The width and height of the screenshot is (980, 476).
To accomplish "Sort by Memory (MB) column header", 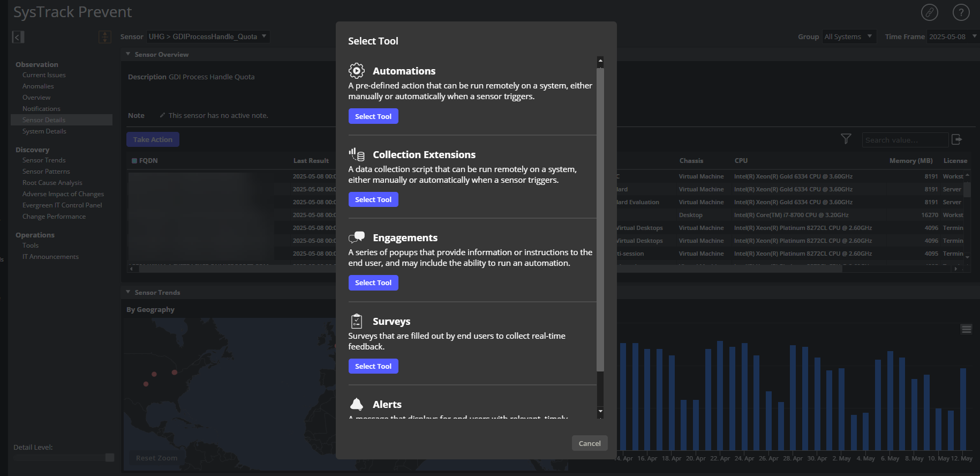I will [911, 161].
